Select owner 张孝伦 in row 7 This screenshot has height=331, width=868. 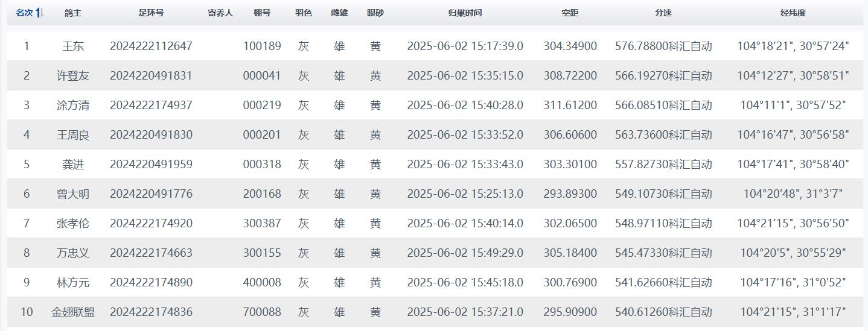point(73,224)
